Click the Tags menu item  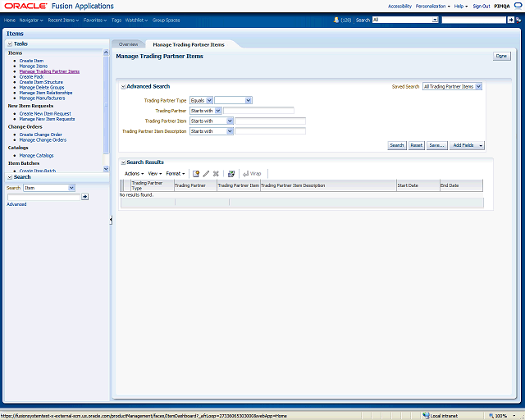(x=116, y=20)
